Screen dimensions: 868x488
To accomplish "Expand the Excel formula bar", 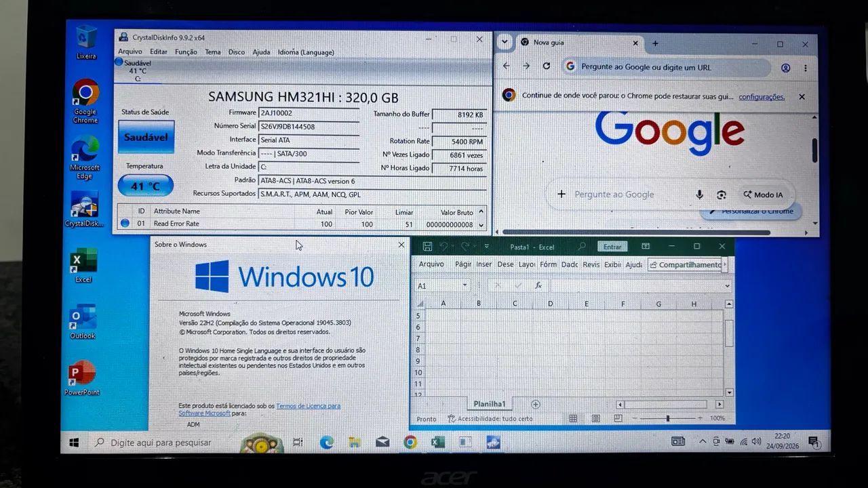I will 728,286.
